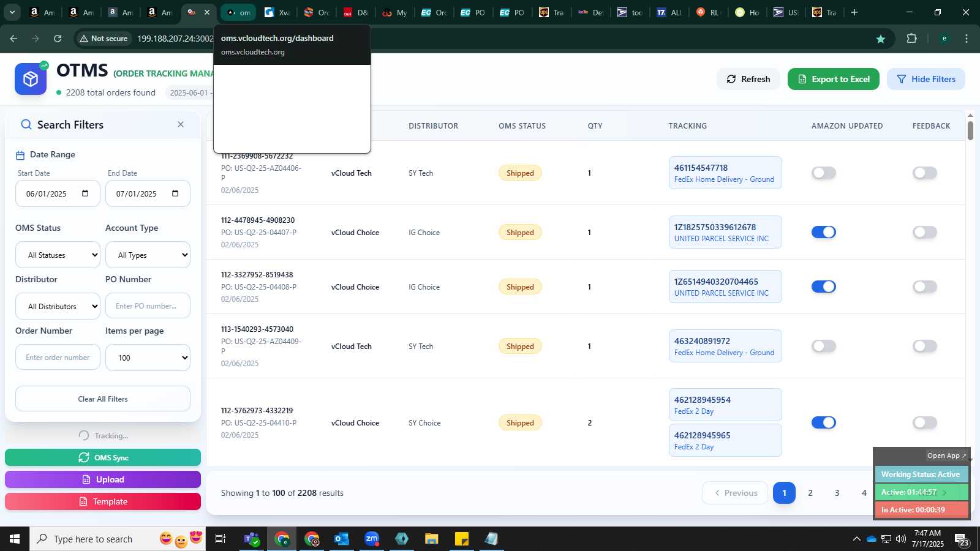Open Zoom from the taskbar

(x=372, y=539)
